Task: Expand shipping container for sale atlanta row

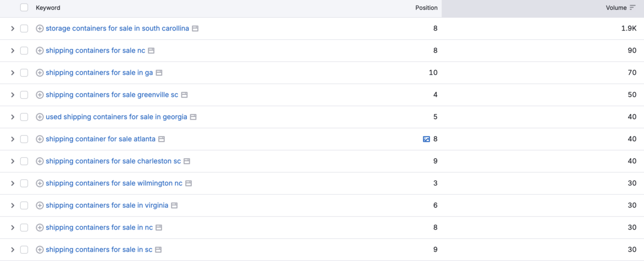Action: coord(13,139)
